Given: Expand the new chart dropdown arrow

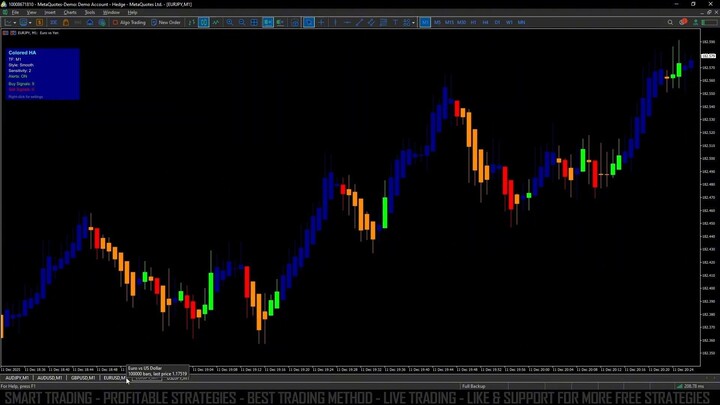Looking at the screenshot, I should pyautogui.click(x=15, y=22).
